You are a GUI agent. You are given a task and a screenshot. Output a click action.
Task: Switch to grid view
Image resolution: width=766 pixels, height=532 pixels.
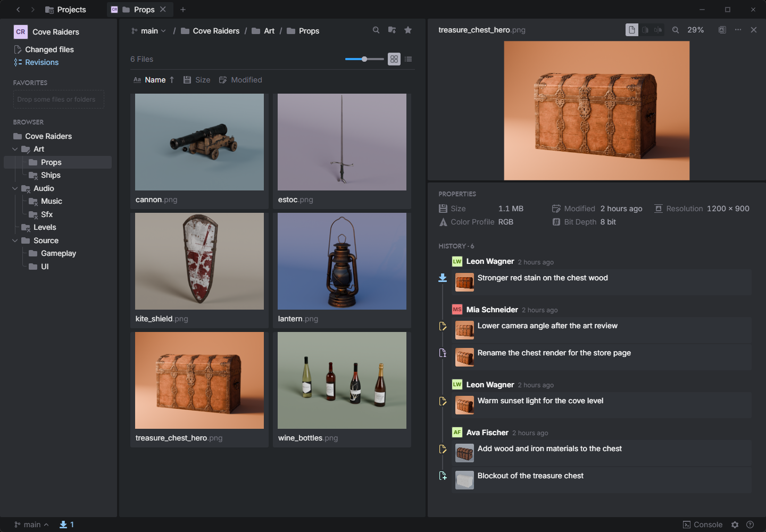394,59
